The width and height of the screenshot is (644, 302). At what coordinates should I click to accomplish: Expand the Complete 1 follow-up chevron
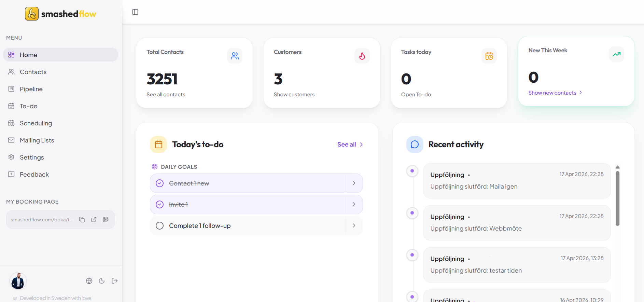coord(354,226)
